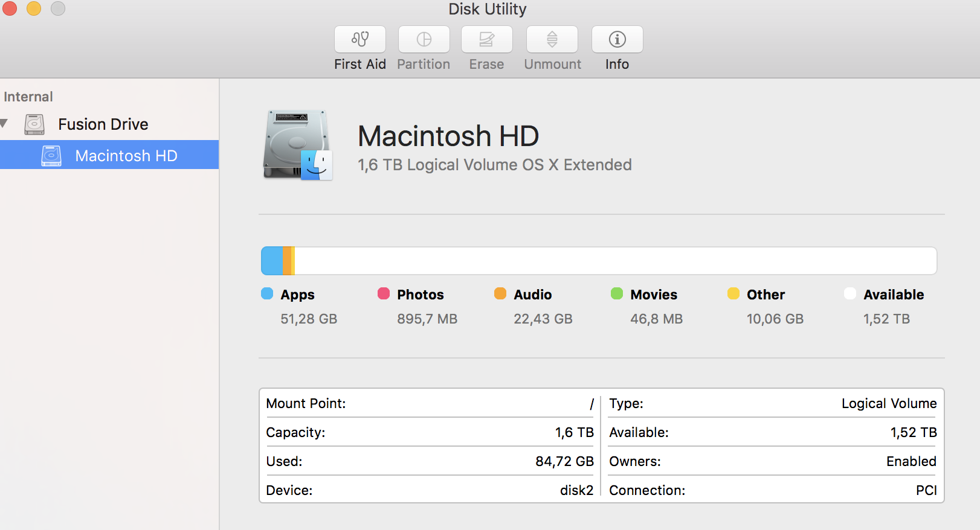Viewport: 980px width, 530px height.
Task: Run First Aid on the volume
Action: pos(360,39)
